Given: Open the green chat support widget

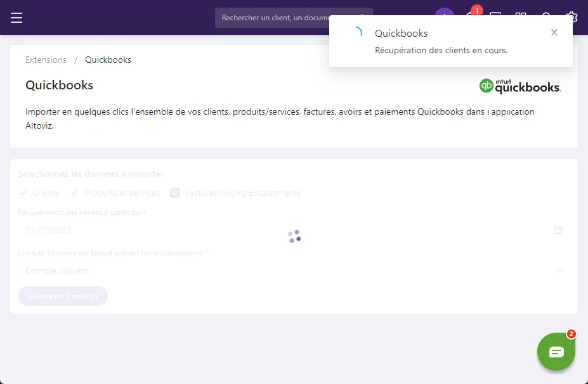Looking at the screenshot, I should coord(556,352).
